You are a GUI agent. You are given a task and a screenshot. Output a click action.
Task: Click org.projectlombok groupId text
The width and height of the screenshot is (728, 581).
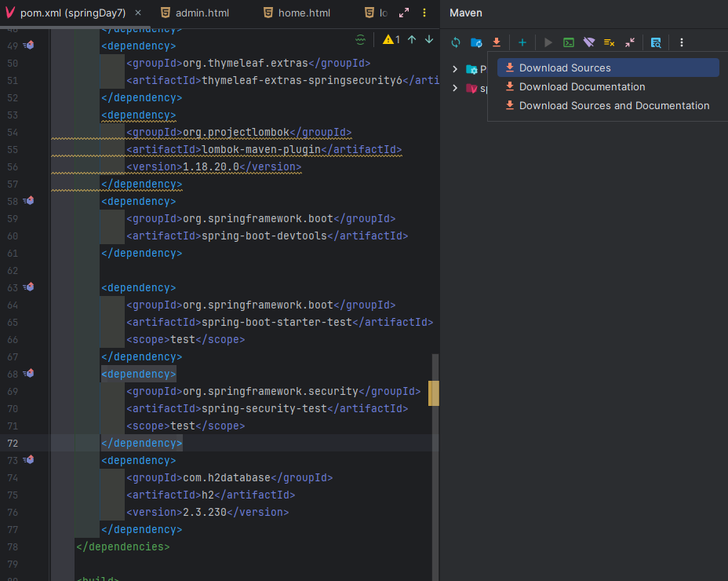click(236, 133)
